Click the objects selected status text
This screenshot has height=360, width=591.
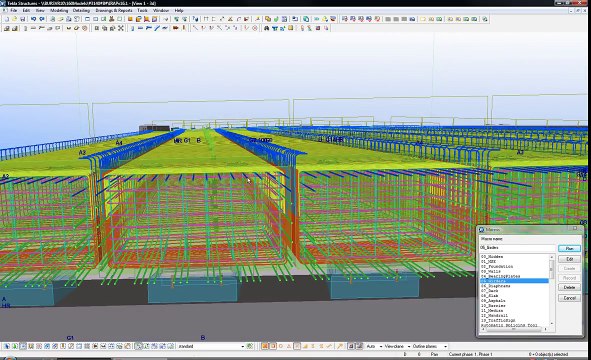548,354
